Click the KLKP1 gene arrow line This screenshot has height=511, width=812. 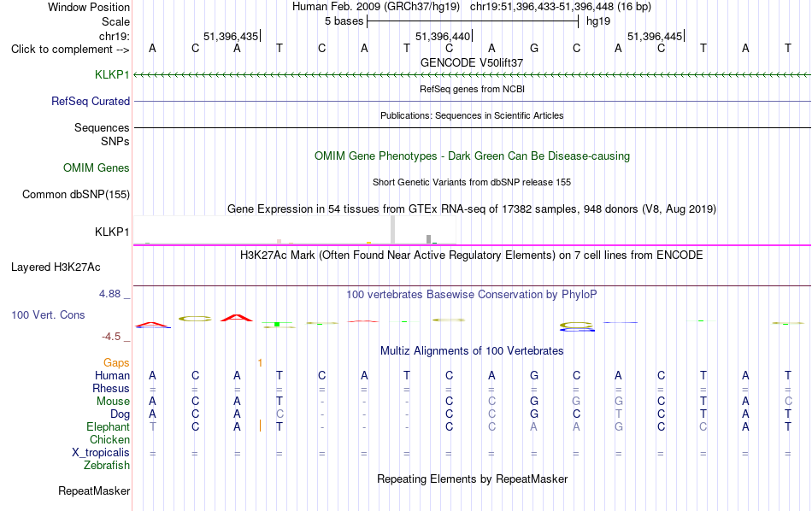(472, 75)
